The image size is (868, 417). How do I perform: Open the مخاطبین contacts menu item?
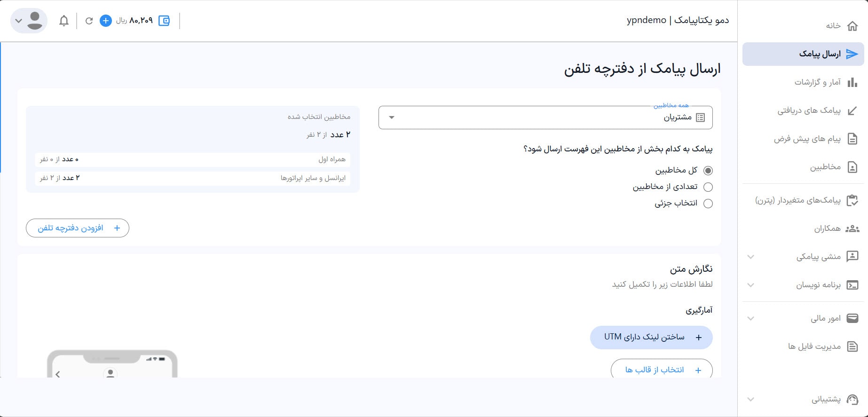coord(825,167)
